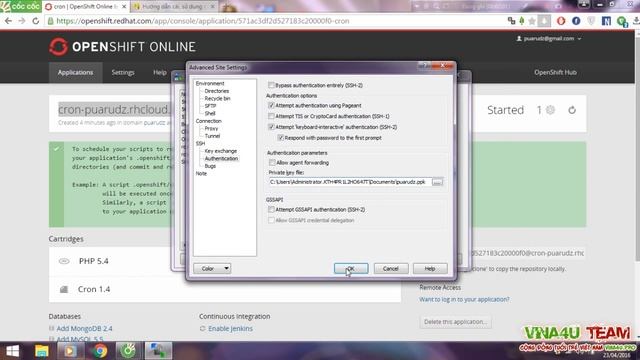Click the restart application icon next to Started
640x360 pixels.
(x=572, y=110)
